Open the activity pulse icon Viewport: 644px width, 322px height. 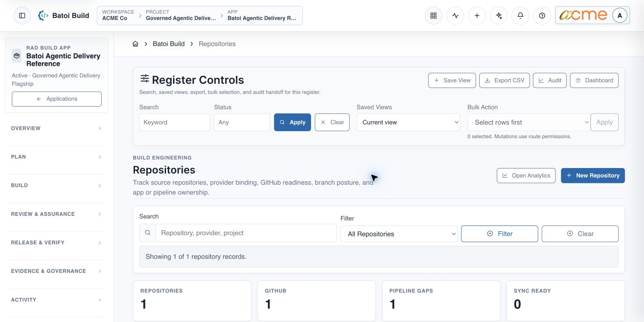coord(455,15)
